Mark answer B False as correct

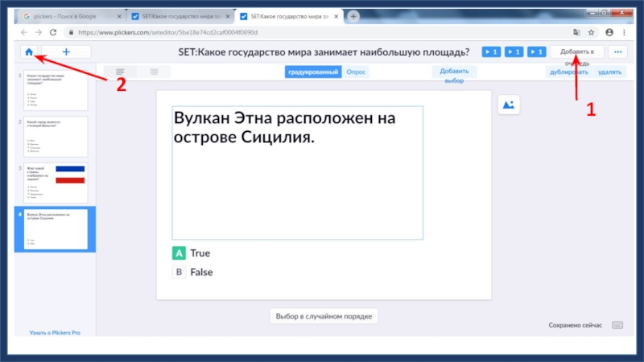[179, 272]
